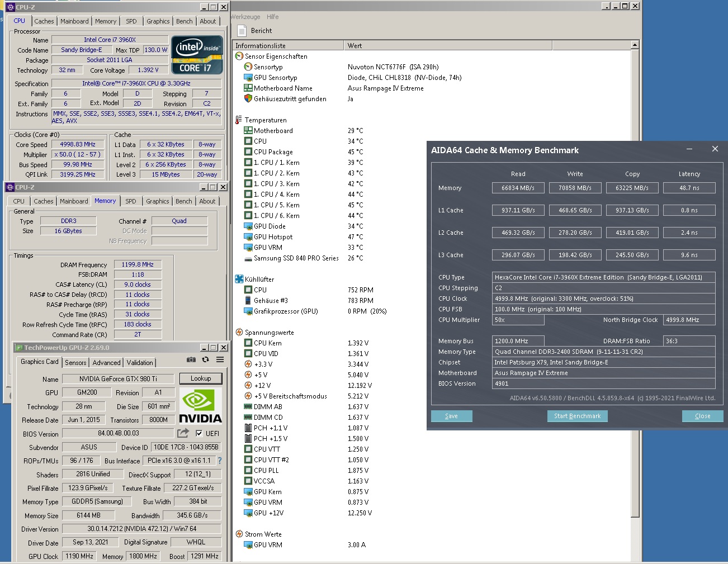Open the Hilfe menu in AIDA64
728x564 pixels.
pyautogui.click(x=272, y=17)
